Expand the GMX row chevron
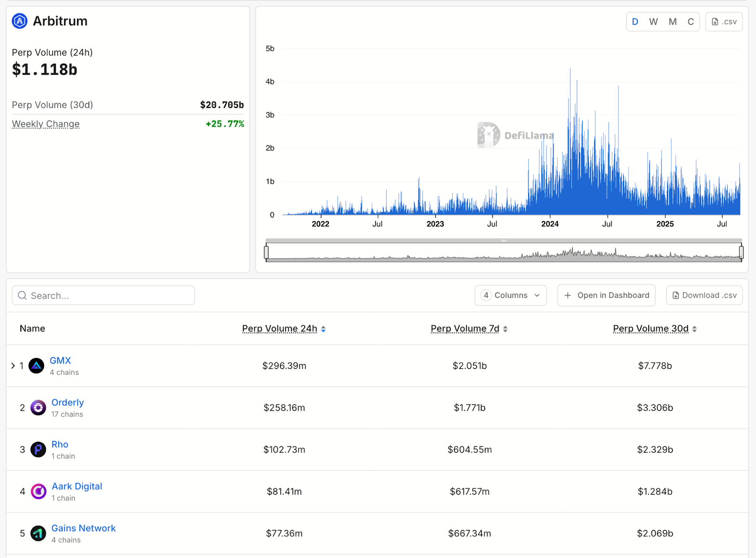 13,366
